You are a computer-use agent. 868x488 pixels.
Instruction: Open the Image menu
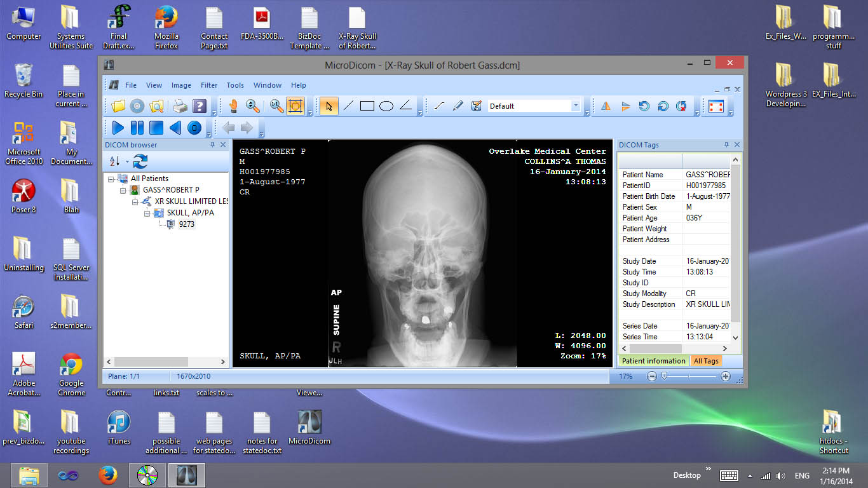(181, 85)
